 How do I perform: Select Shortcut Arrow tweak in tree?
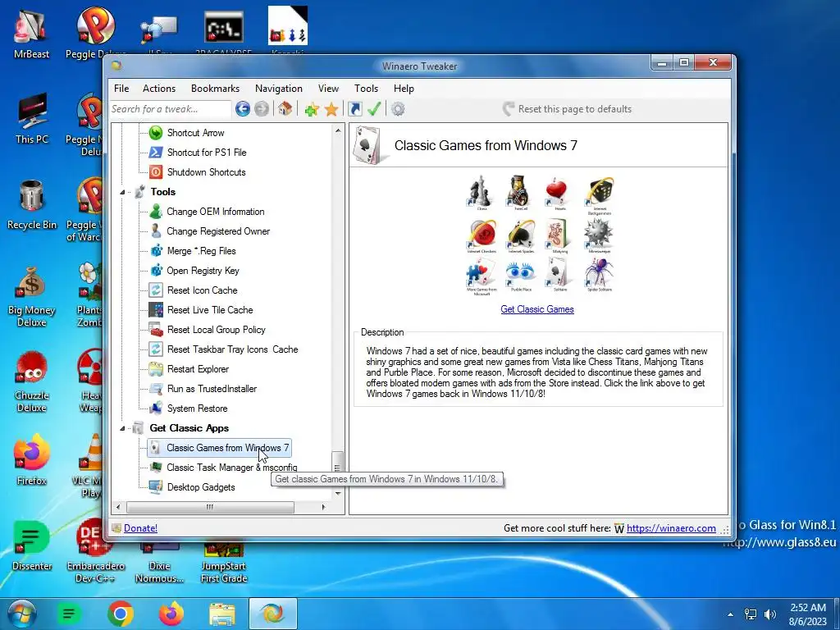pos(195,132)
